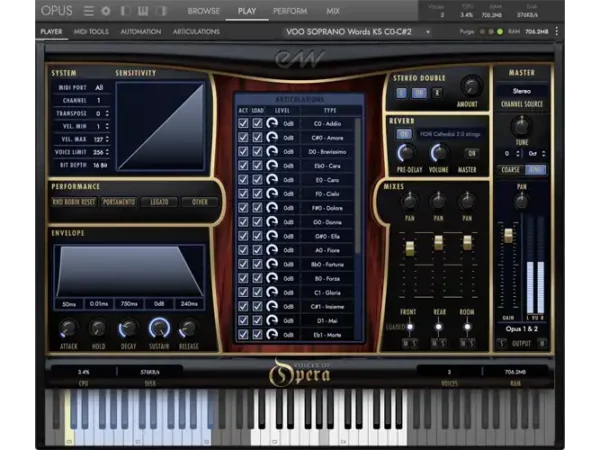The image size is (600, 450).
Task: Uncheck LOAD checkbox for D0 - Bravissimo
Action: 257,152
